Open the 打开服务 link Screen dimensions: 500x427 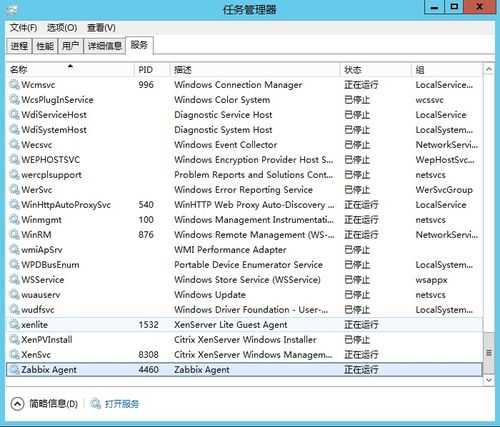122,404
